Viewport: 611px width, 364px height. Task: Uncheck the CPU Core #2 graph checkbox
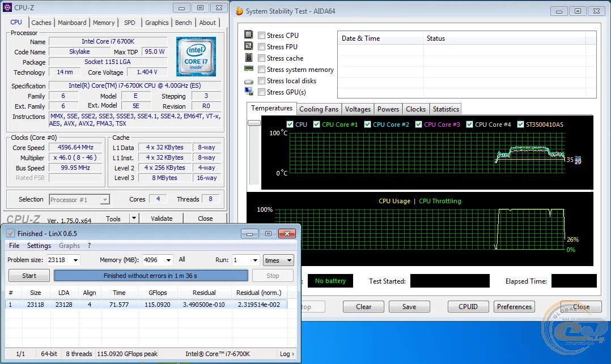pos(367,124)
